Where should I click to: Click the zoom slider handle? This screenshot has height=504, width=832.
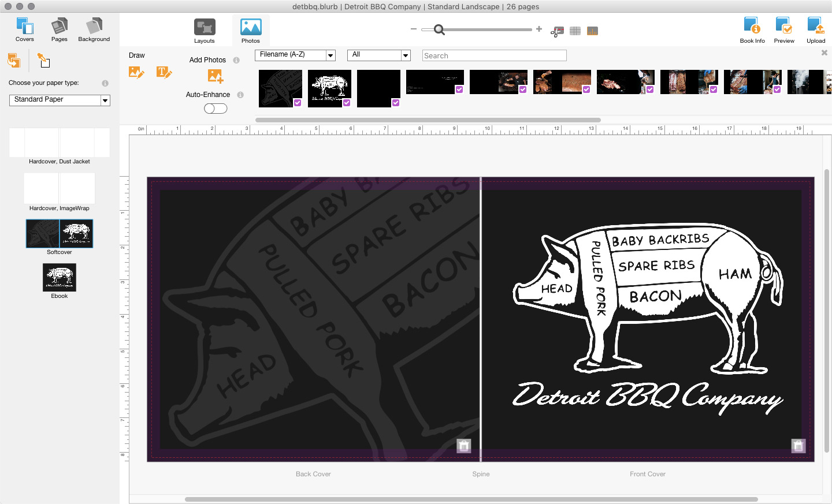coord(439,29)
